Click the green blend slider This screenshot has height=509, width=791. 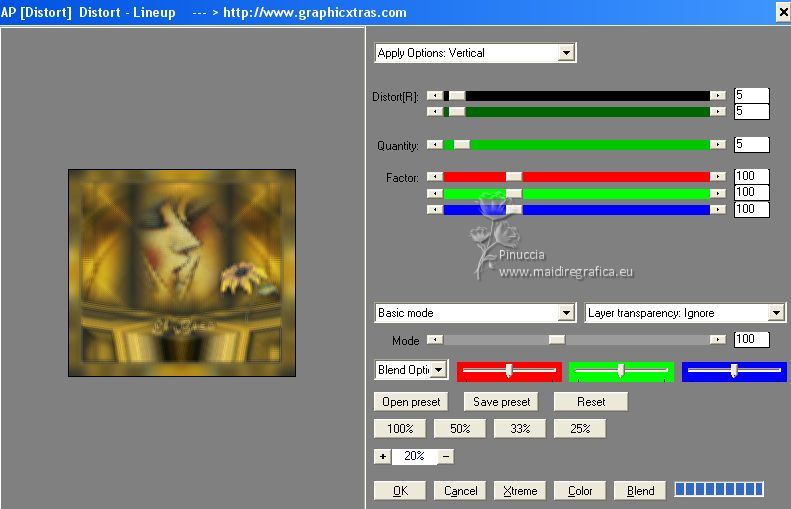click(x=621, y=371)
